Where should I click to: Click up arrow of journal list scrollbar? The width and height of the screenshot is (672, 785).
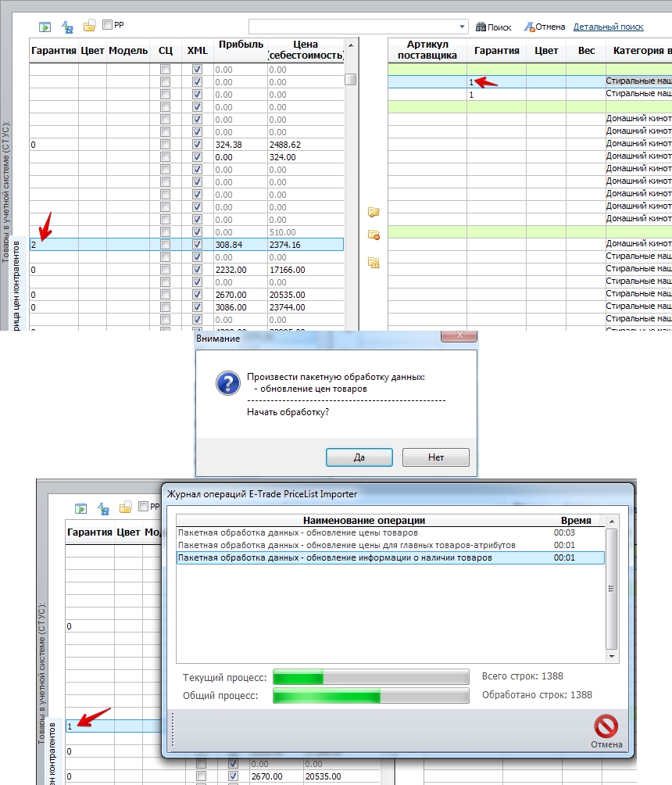click(x=612, y=522)
